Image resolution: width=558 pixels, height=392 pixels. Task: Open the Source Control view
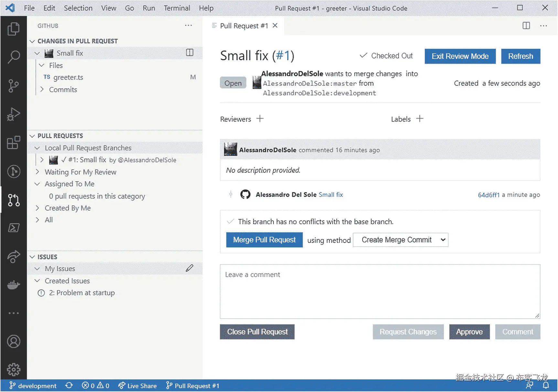(x=14, y=86)
